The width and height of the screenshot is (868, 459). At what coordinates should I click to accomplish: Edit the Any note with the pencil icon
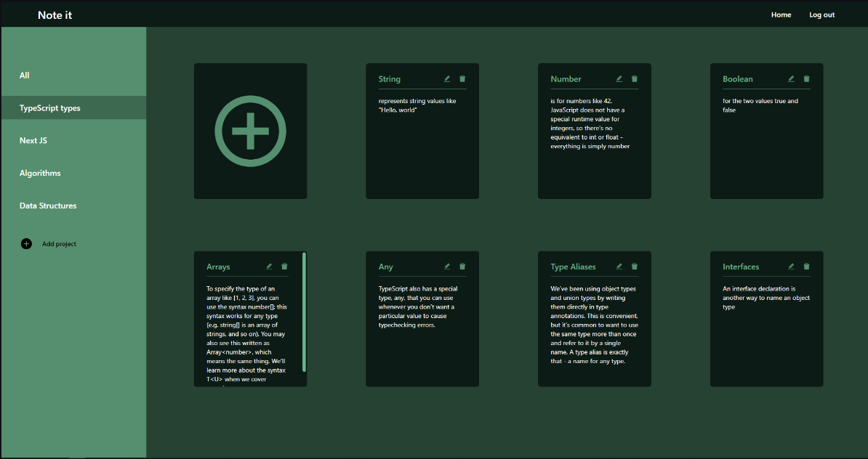pos(446,266)
